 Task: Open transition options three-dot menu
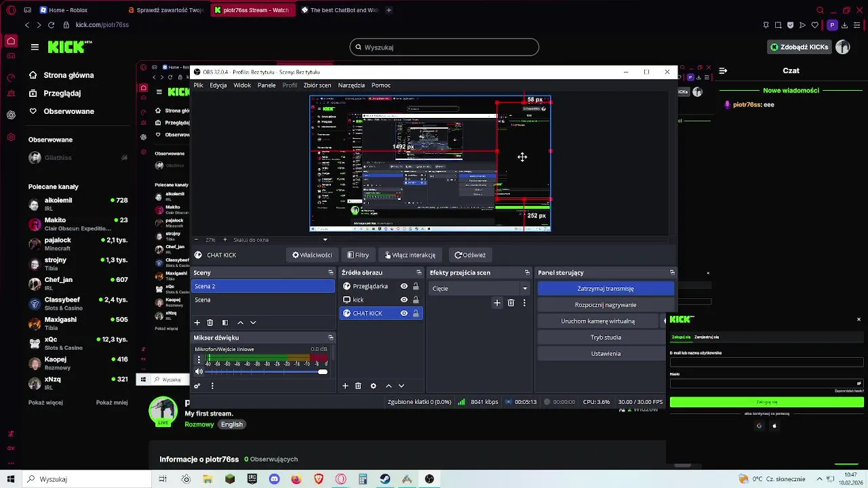pos(524,303)
